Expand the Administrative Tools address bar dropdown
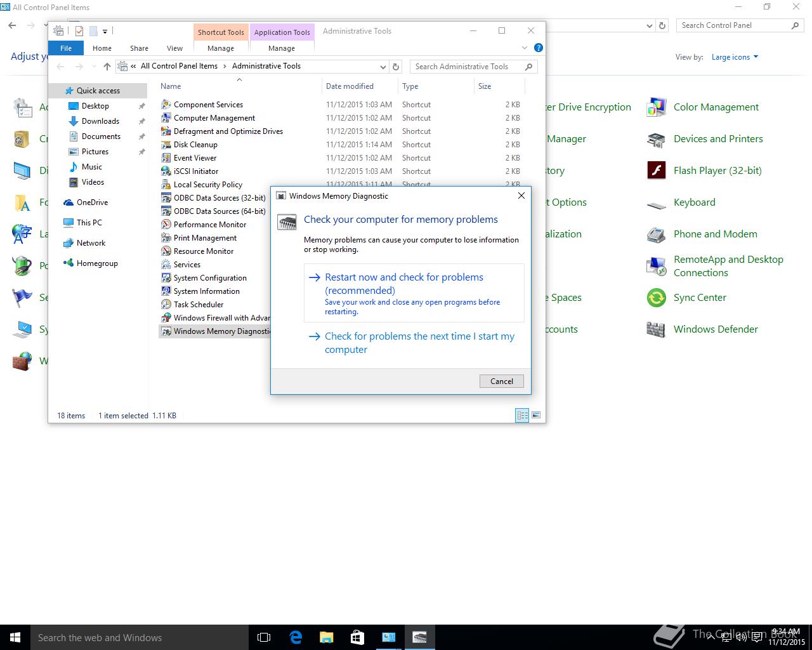 383,67
